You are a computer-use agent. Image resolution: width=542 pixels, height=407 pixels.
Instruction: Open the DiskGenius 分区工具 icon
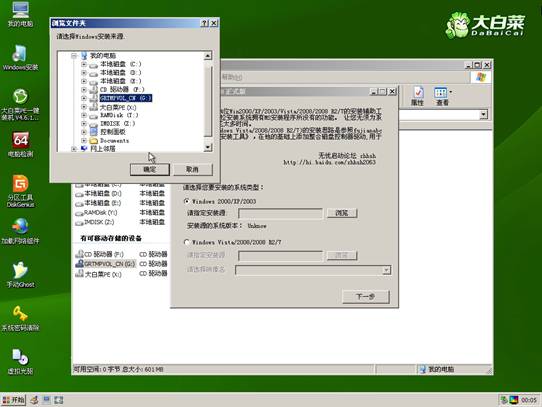pos(20,191)
